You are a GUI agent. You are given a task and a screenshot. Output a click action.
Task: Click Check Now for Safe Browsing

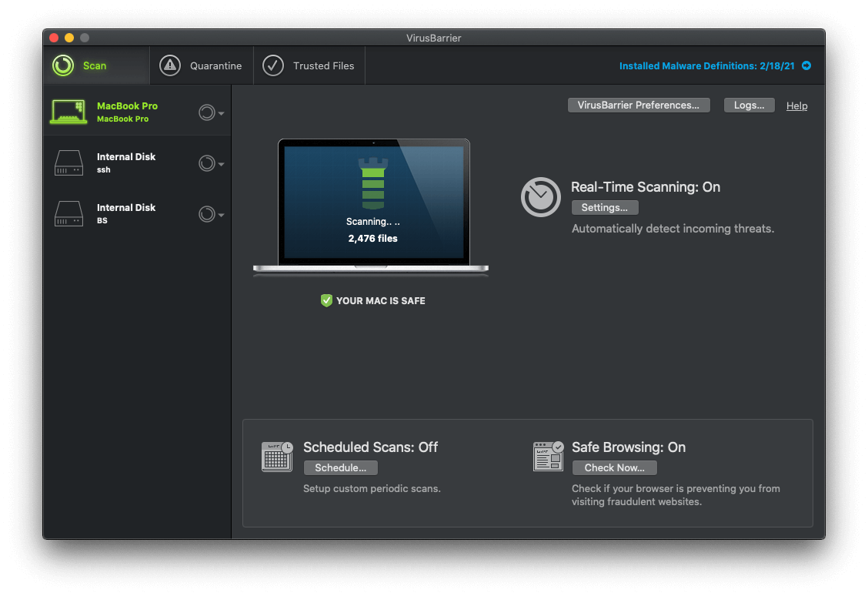click(615, 468)
